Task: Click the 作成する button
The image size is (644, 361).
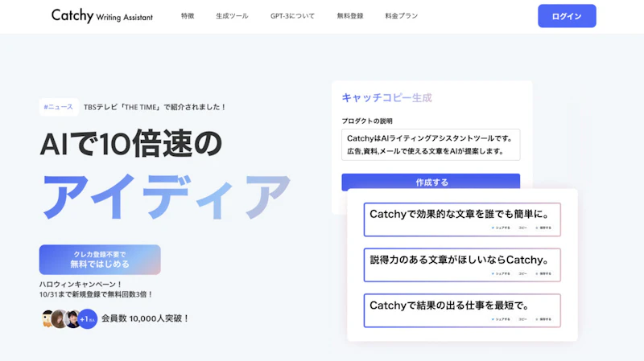Action: click(x=431, y=183)
